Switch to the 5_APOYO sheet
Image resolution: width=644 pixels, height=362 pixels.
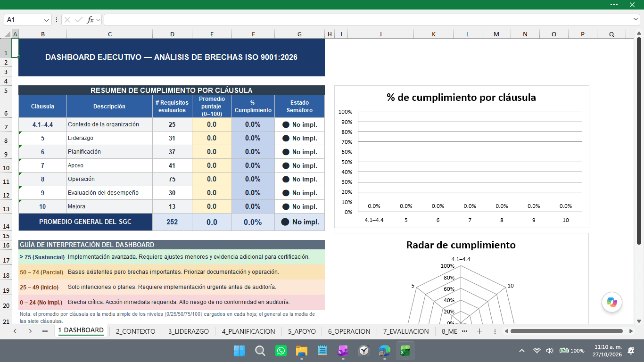click(x=302, y=331)
